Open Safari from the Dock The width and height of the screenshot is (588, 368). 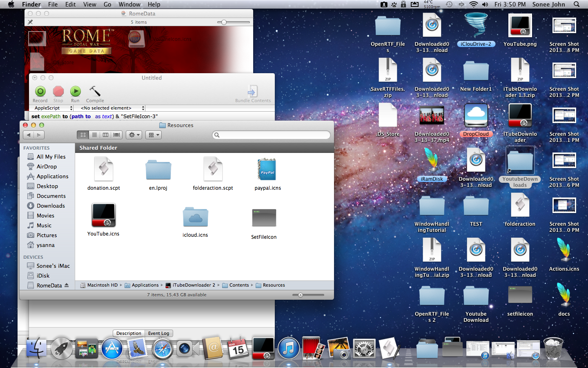coord(162,349)
